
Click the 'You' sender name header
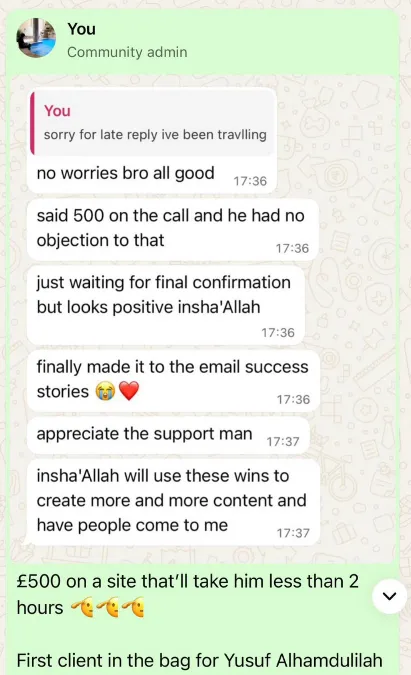[81, 29]
